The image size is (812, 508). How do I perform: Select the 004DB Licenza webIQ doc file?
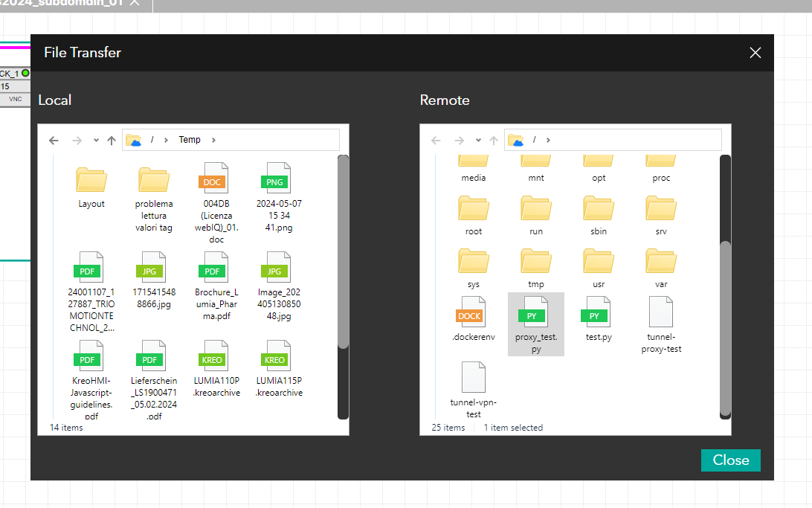pos(216,179)
